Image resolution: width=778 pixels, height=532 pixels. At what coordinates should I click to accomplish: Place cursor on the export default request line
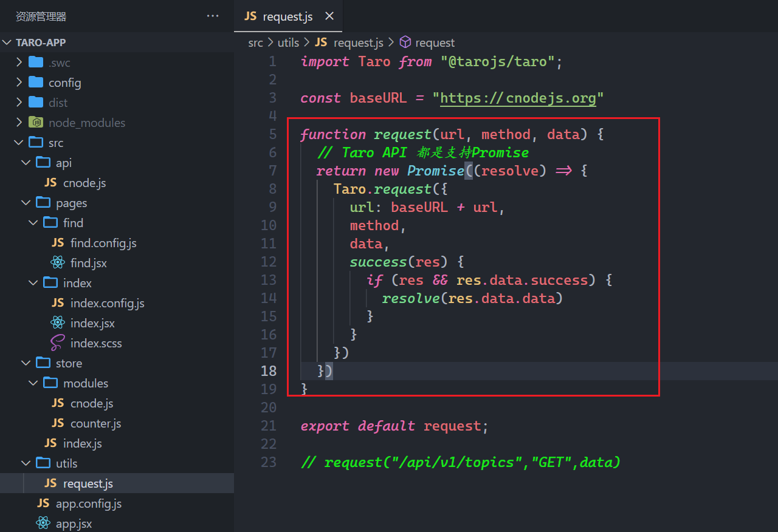[x=394, y=426]
